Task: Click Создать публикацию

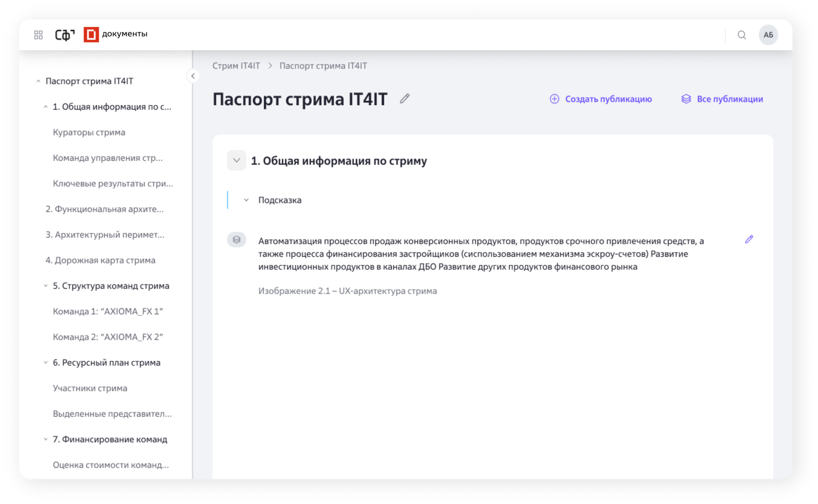Action: coord(608,99)
